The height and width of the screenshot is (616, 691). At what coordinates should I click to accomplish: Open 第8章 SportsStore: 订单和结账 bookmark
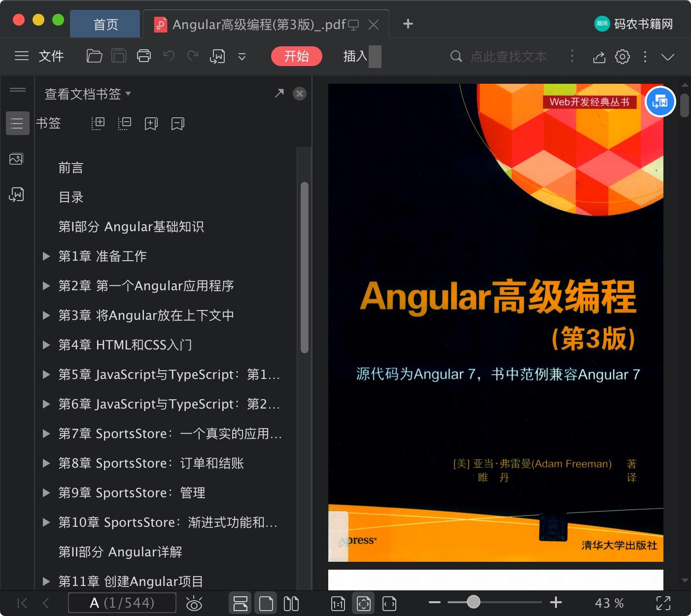(151, 463)
